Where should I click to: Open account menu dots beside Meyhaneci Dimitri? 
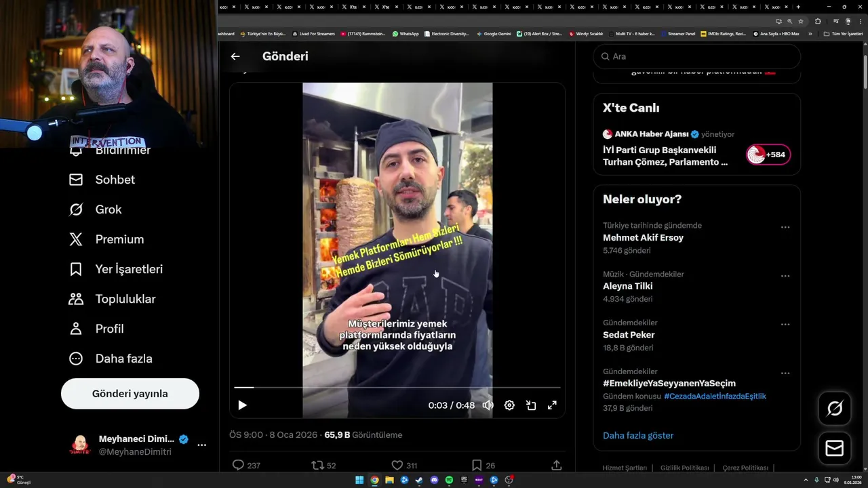(x=201, y=445)
